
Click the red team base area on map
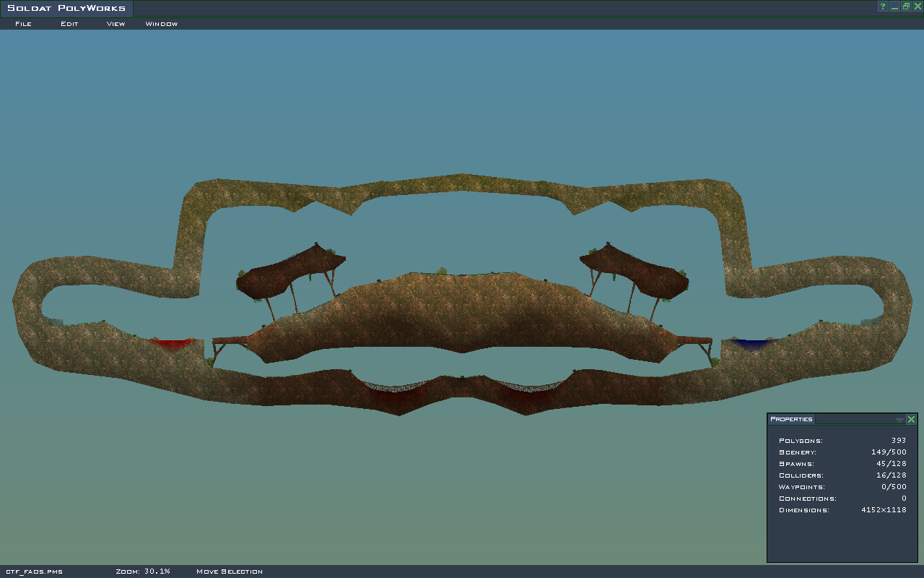pyautogui.click(x=172, y=344)
